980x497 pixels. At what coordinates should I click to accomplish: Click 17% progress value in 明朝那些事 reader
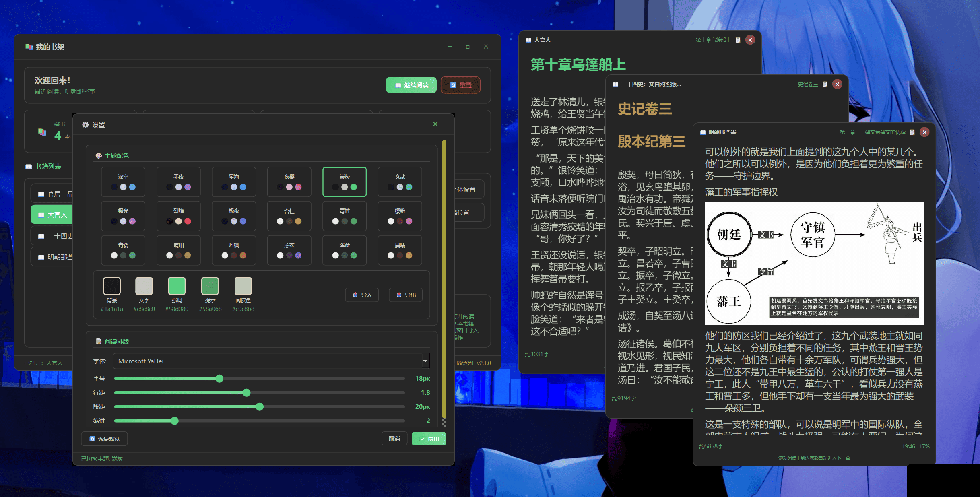coord(924,446)
